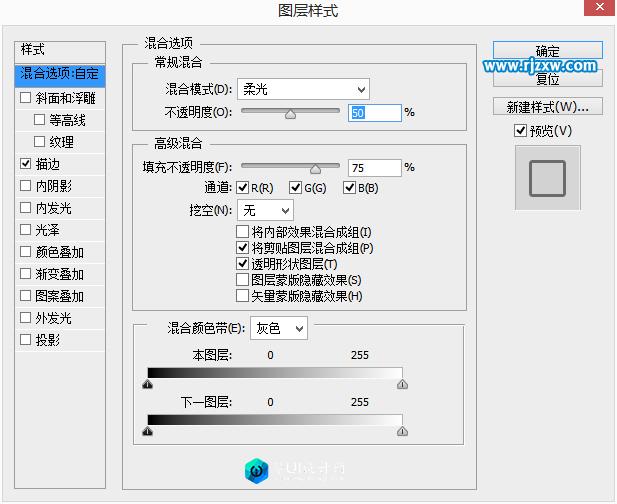Uncheck the 描边 checkbox

click(26, 164)
